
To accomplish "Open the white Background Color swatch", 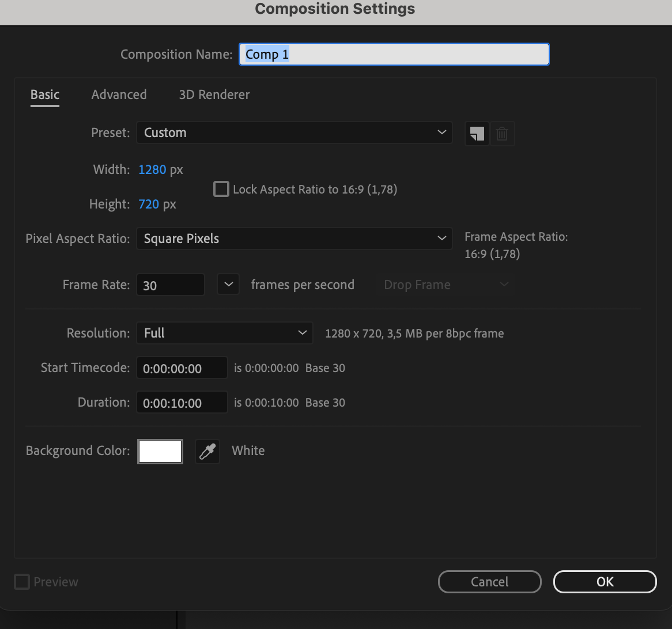I will (160, 451).
